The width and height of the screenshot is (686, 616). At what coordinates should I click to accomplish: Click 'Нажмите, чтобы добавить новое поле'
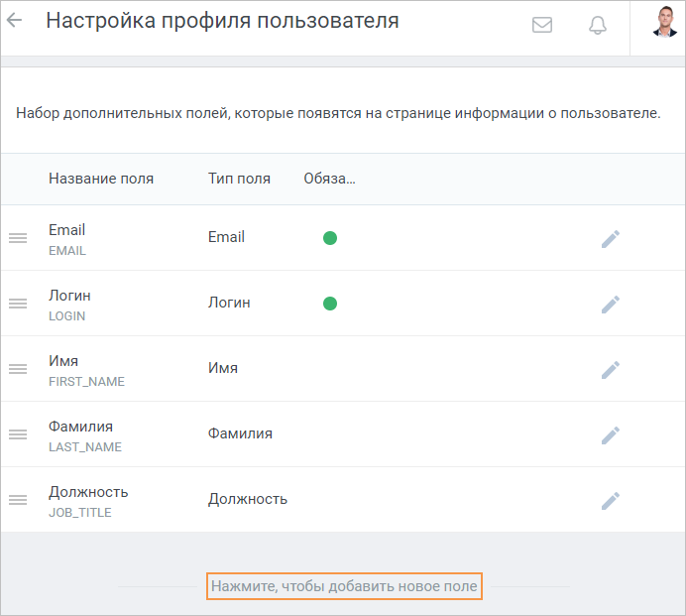click(344, 586)
